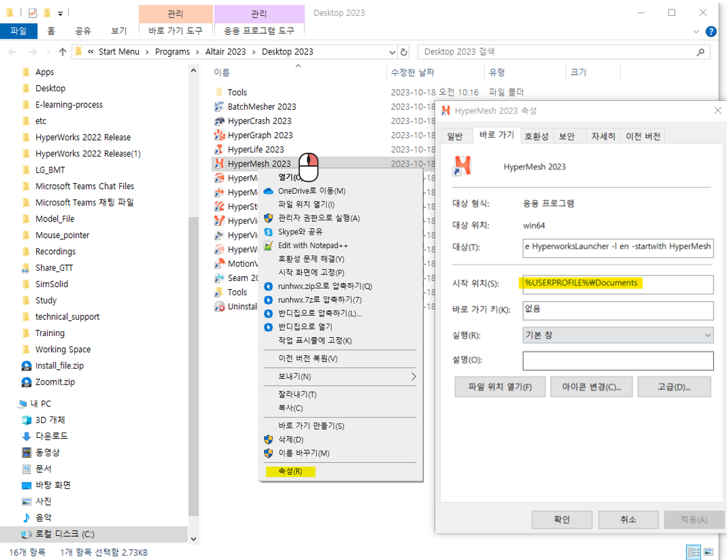Click the 음악 note icon in sidebar

[26, 518]
